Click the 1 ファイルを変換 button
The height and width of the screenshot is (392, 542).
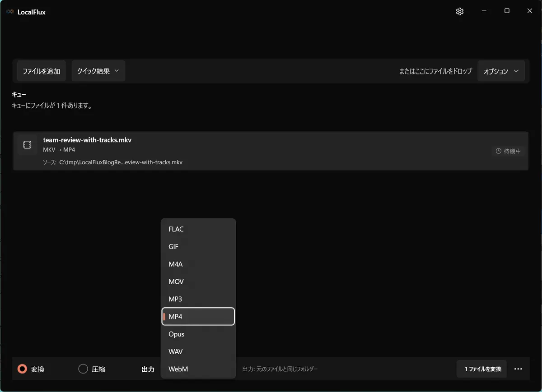pyautogui.click(x=482, y=369)
